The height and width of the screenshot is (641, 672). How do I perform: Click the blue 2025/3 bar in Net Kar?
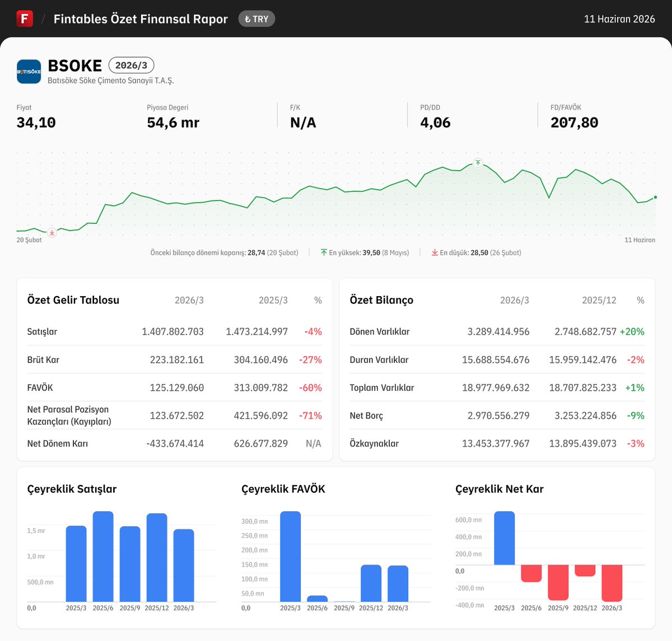pyautogui.click(x=504, y=538)
